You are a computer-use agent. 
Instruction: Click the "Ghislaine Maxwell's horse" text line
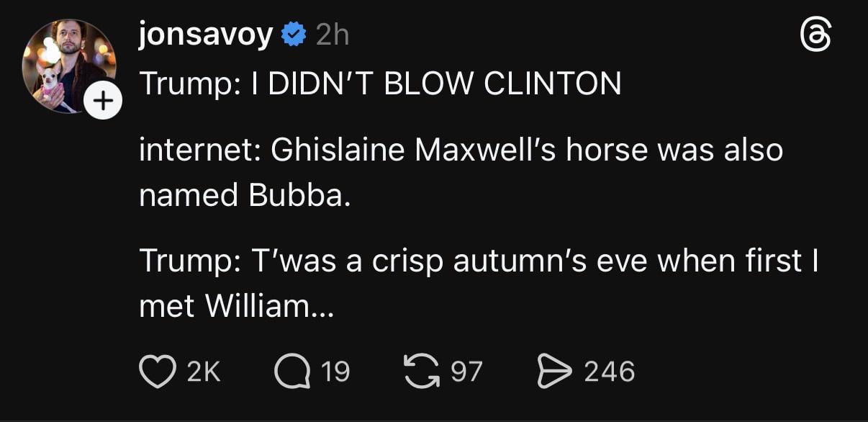pos(461,152)
